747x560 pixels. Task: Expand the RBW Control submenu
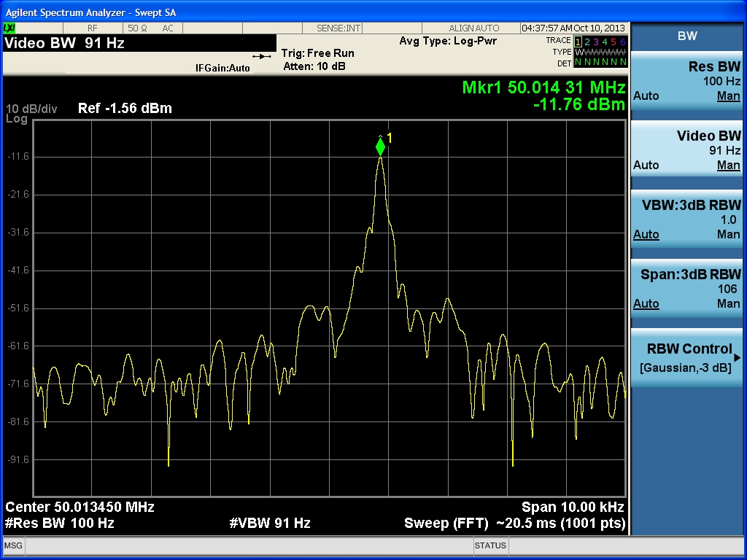(687, 357)
